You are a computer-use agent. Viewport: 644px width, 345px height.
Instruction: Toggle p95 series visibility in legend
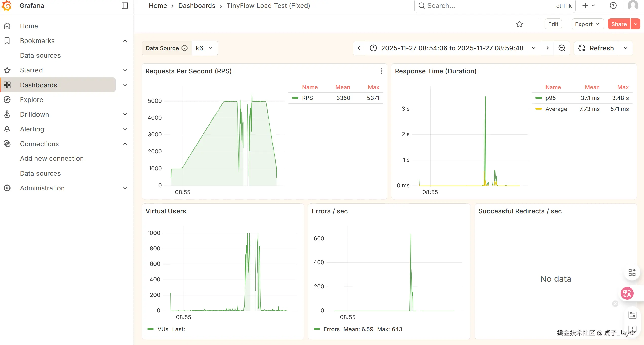point(550,98)
